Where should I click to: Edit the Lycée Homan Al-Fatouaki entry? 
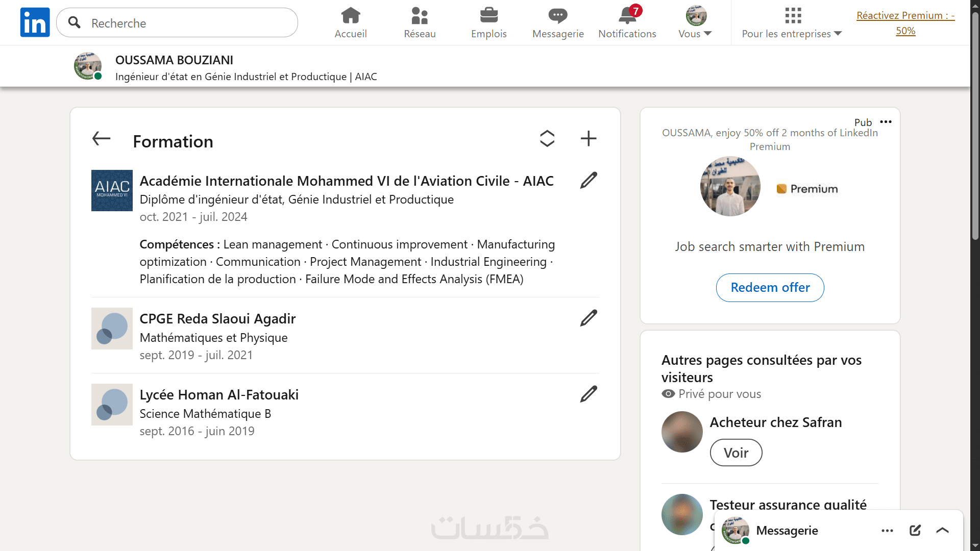(589, 394)
